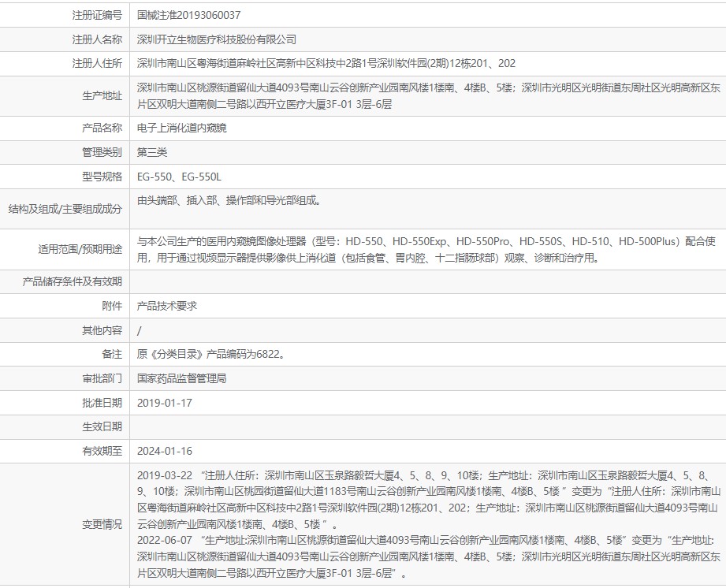Click the 生效日期 label
Screen dimensions: 726x588
(x=102, y=427)
